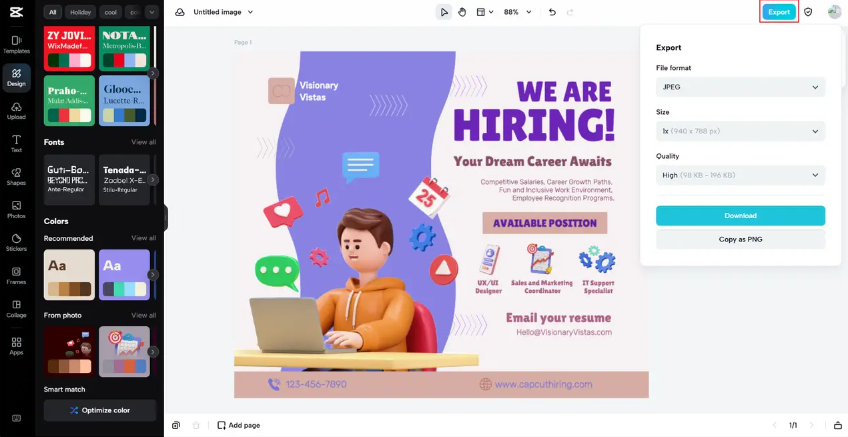
Task: Select the Guti-Bo font pairing thumbnail
Action: 69,180
